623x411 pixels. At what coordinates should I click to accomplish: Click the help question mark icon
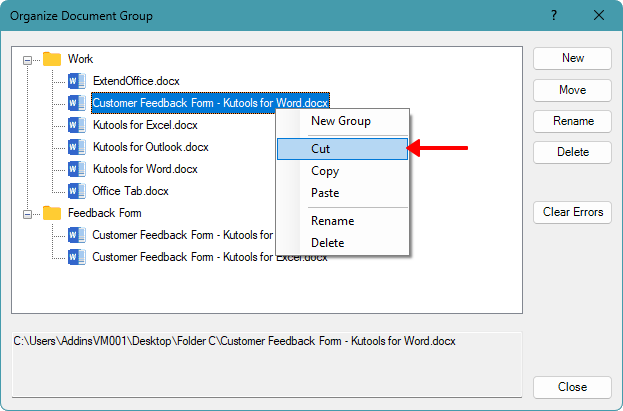554,16
